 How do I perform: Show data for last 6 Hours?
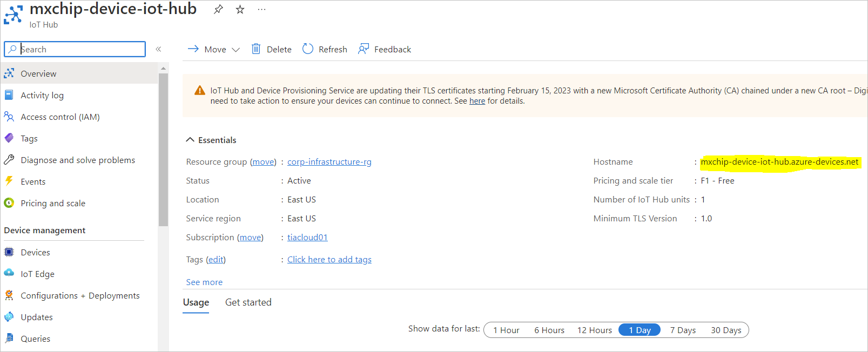(x=549, y=330)
